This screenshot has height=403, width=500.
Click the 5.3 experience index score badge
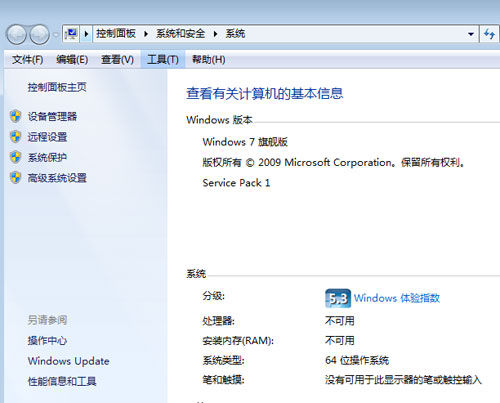[338, 298]
